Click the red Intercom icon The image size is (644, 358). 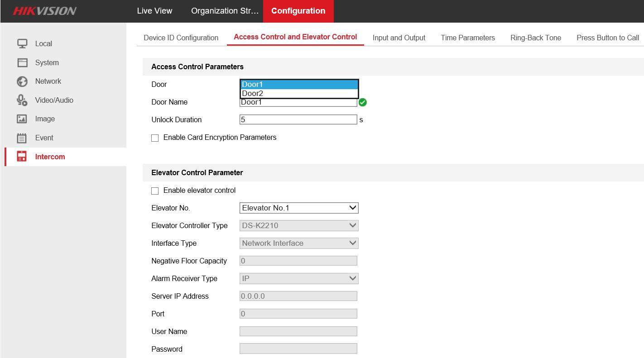point(22,157)
